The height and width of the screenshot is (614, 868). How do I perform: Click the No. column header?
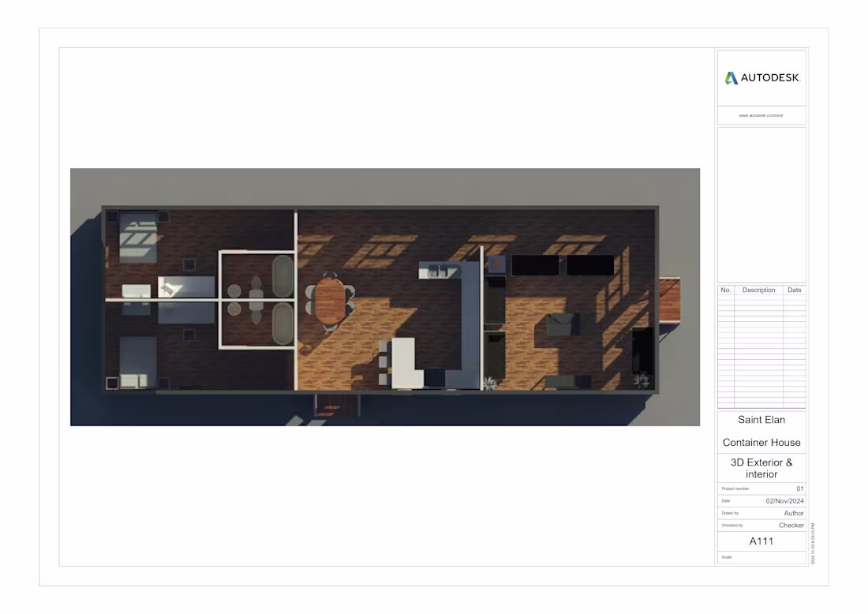pyautogui.click(x=725, y=290)
